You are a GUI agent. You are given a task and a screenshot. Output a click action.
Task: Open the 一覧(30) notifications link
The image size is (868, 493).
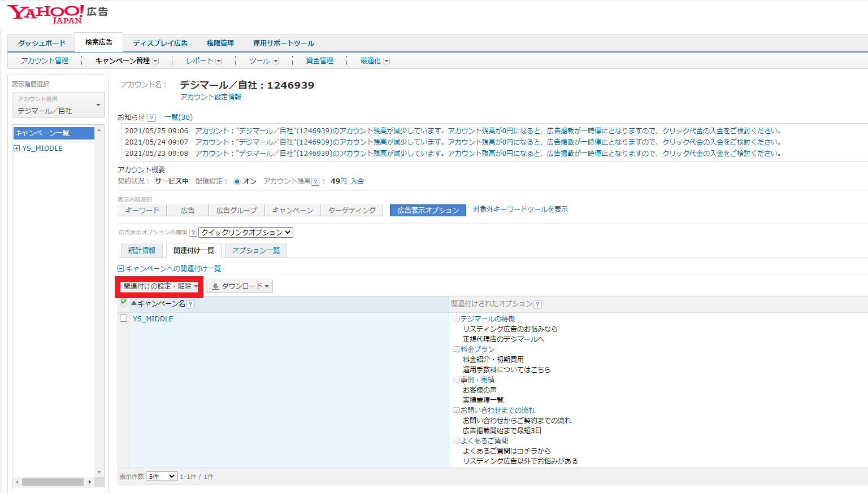point(179,117)
